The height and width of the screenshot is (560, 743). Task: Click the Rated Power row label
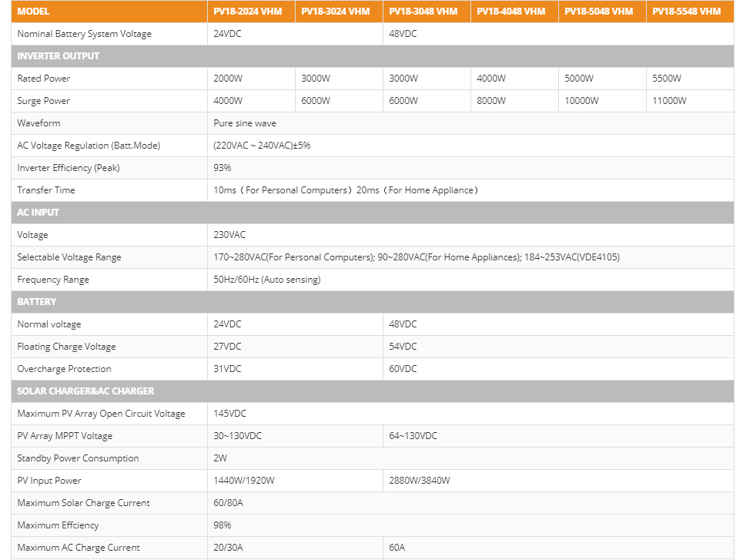(44, 79)
